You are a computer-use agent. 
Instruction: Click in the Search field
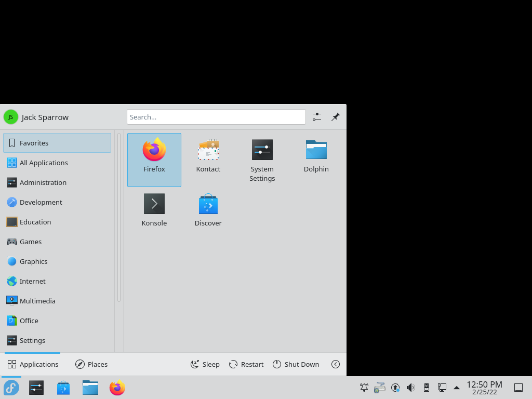[x=216, y=117]
